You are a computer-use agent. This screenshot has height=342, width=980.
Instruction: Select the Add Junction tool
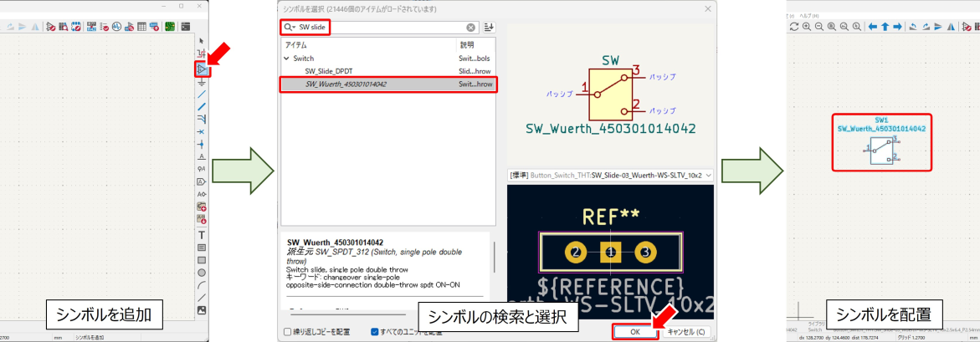(201, 144)
